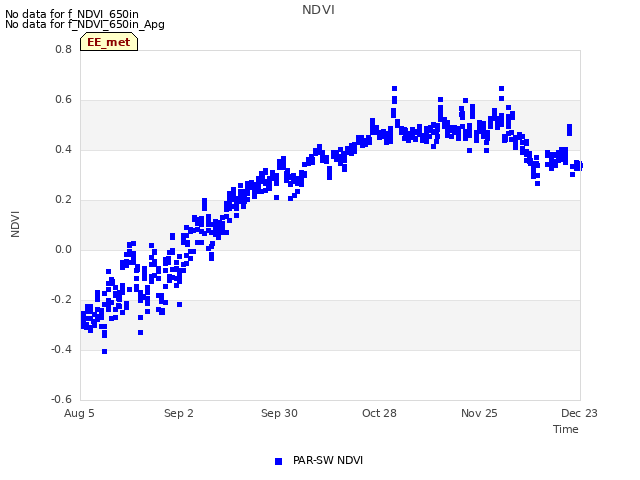The width and height of the screenshot is (640, 480).
Task: Click the Sep 2 x-axis label
Action: click(179, 413)
